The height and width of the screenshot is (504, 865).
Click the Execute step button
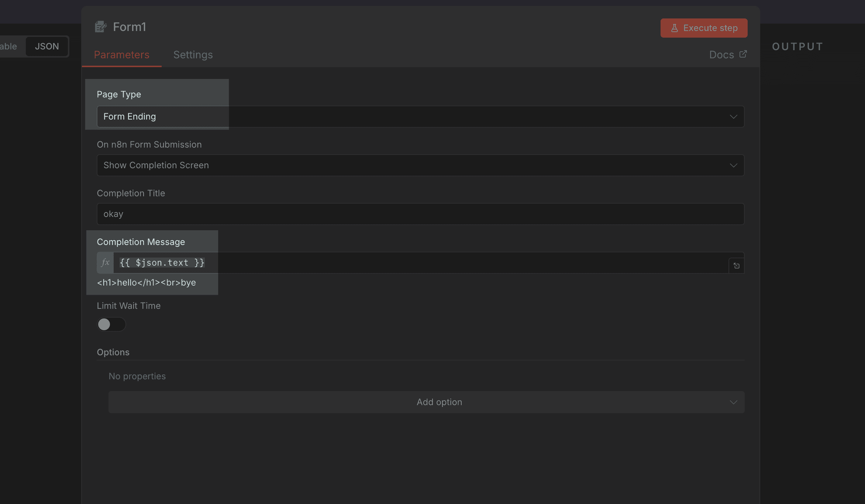point(704,28)
